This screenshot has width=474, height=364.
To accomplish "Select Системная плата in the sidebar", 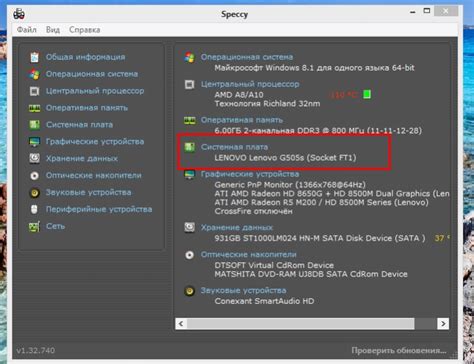I will pos(79,125).
